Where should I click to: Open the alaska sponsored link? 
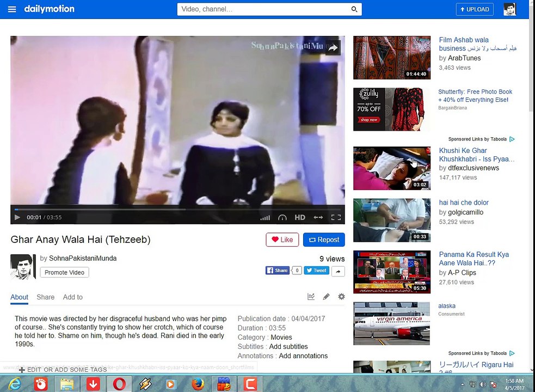coord(447,306)
